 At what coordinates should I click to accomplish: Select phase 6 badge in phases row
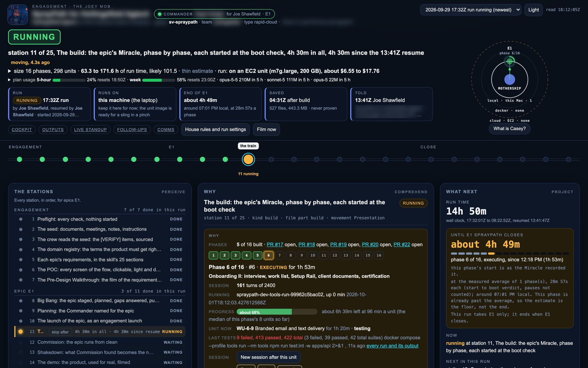tap(268, 255)
